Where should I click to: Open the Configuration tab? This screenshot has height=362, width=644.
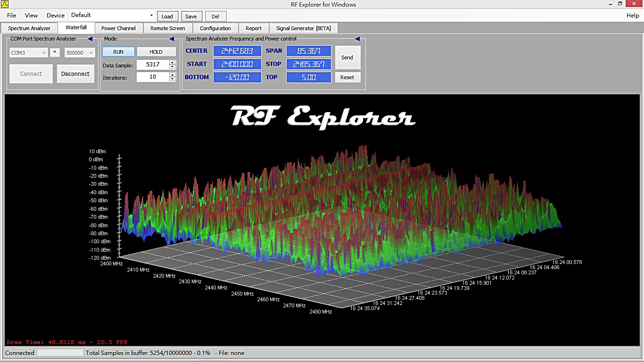215,28
